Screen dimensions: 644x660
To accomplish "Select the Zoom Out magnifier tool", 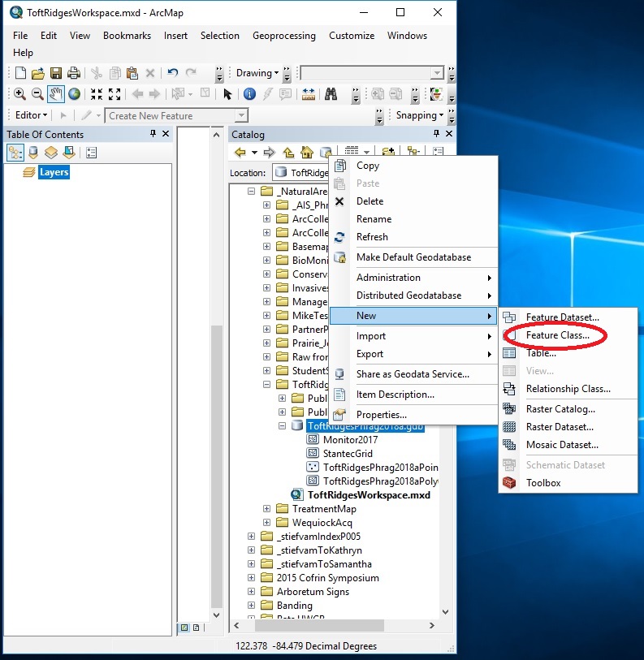I will click(37, 94).
